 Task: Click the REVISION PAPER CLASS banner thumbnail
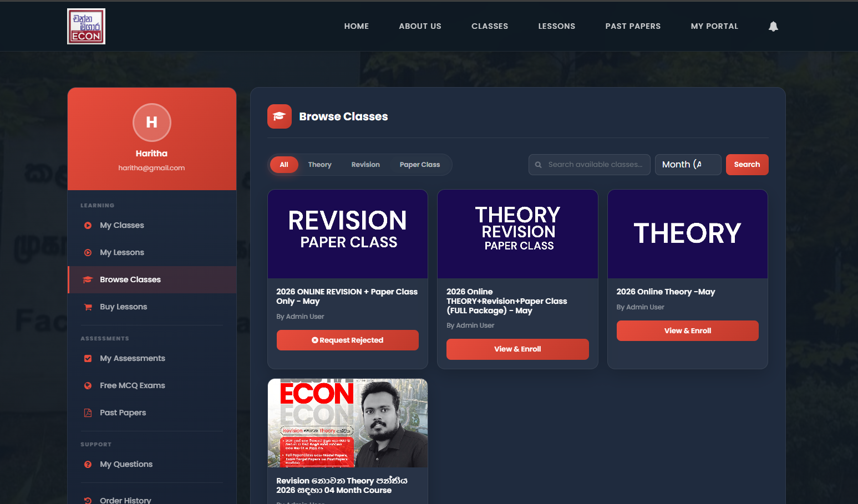348,234
